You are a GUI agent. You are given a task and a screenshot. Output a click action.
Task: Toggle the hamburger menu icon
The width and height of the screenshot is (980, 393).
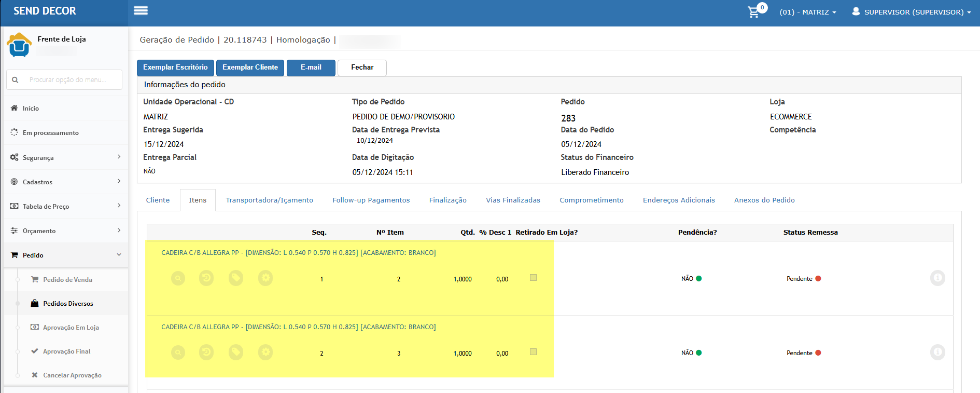point(141,11)
